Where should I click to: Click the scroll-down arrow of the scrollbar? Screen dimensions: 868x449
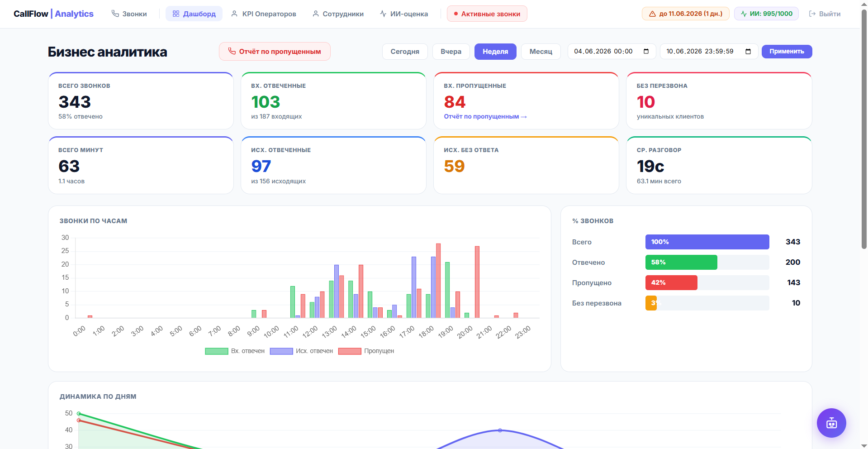[864, 445]
